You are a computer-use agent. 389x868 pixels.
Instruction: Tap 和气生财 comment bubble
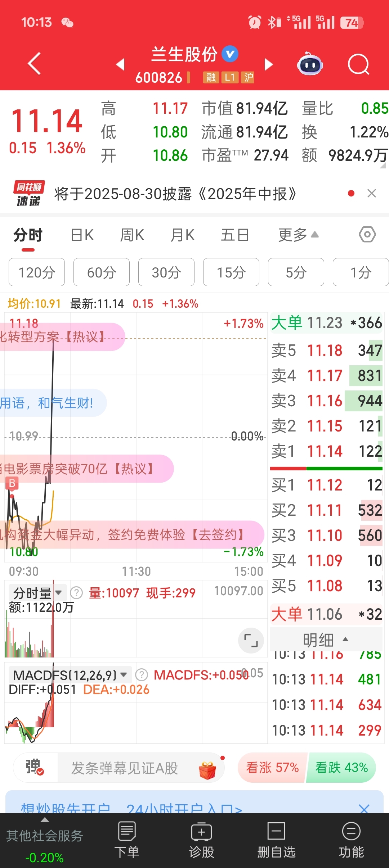coord(53,403)
